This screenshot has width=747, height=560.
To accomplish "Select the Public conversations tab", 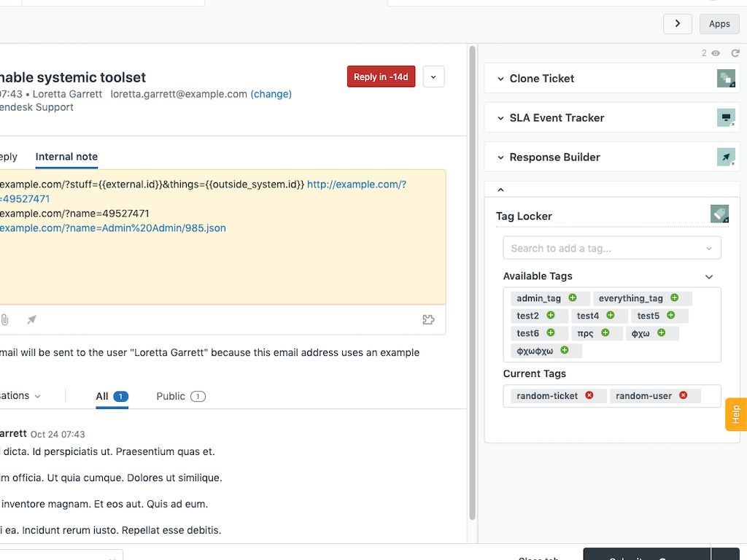I will [x=180, y=396].
